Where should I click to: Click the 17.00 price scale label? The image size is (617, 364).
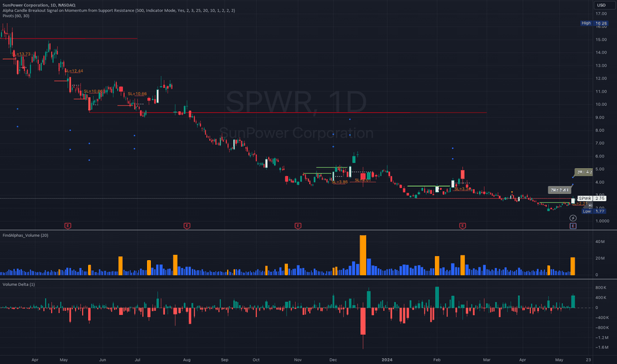point(601,14)
